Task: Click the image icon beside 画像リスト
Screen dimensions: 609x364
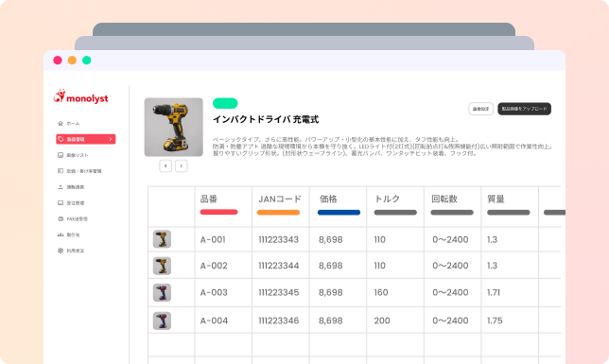Action: pyautogui.click(x=61, y=155)
